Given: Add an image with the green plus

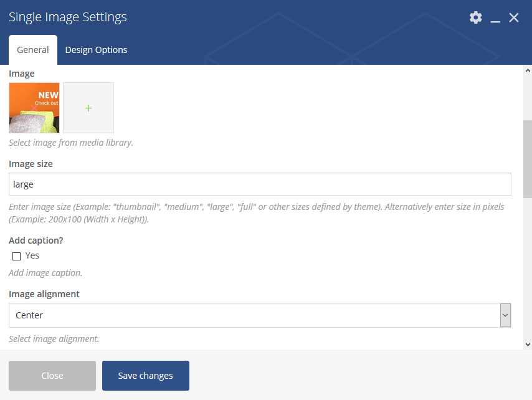Looking at the screenshot, I should pos(88,108).
